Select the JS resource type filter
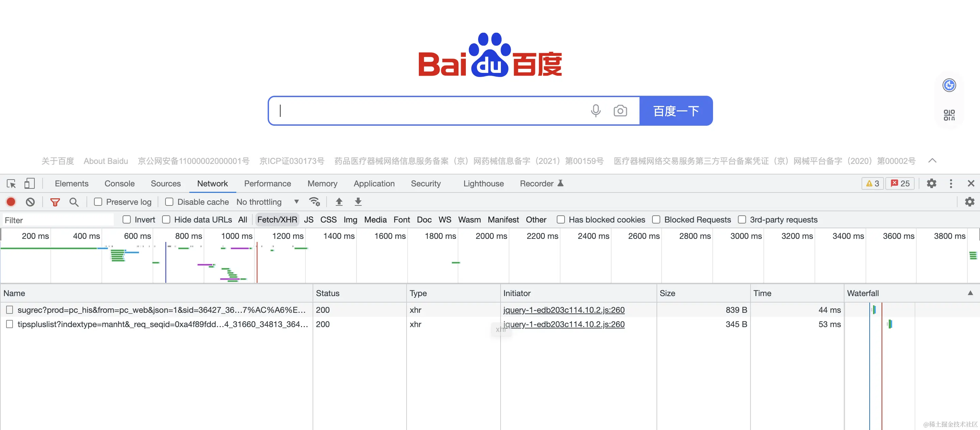This screenshot has height=430, width=980. point(309,219)
